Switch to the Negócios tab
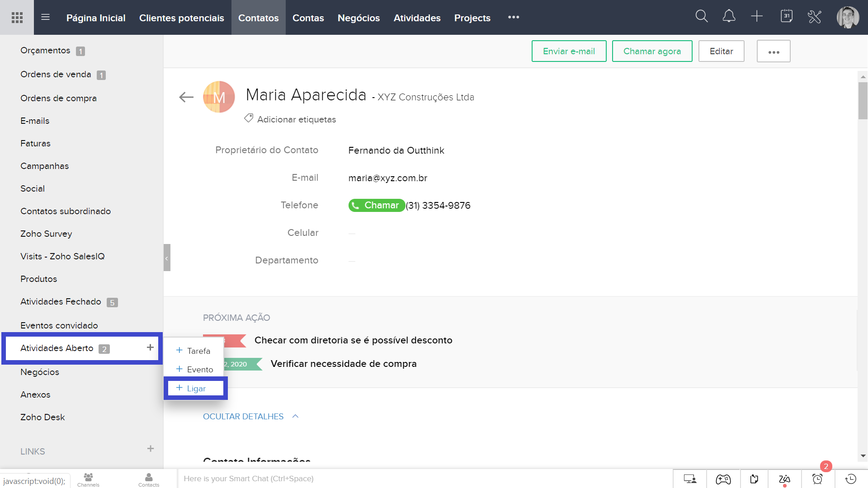Image resolution: width=868 pixels, height=488 pixels. [x=359, y=18]
